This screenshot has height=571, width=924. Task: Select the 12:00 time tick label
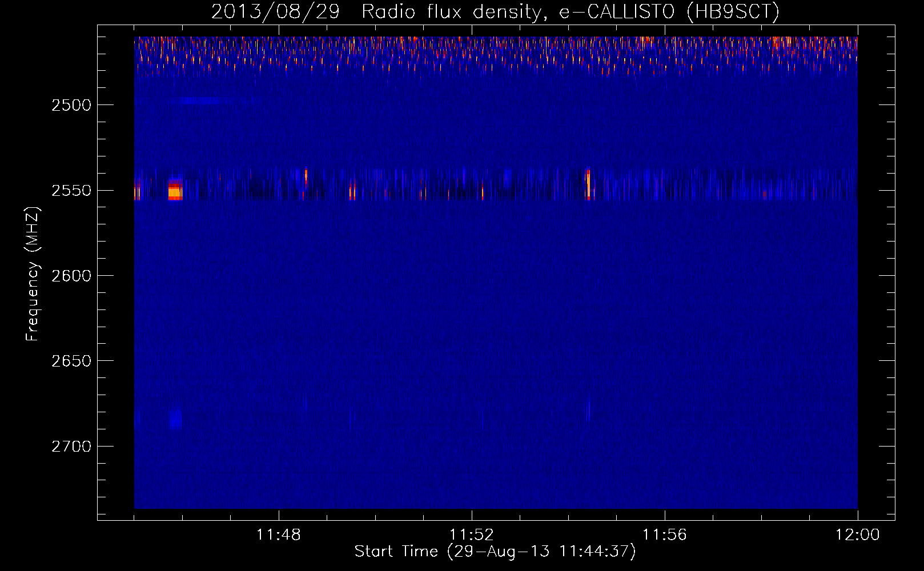click(x=858, y=535)
